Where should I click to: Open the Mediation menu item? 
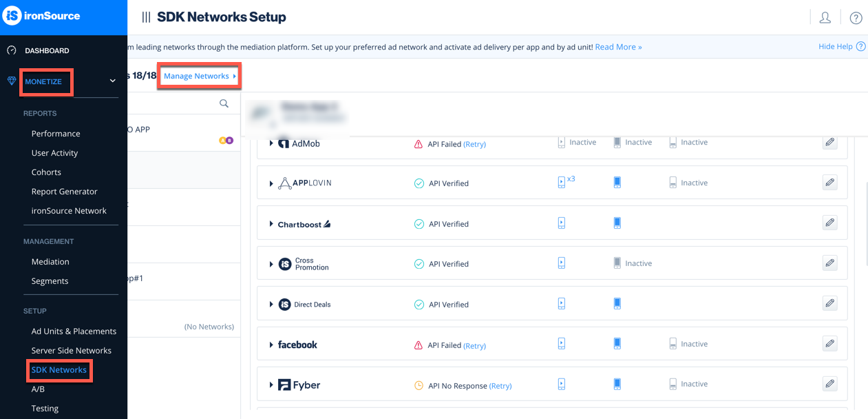tap(50, 262)
